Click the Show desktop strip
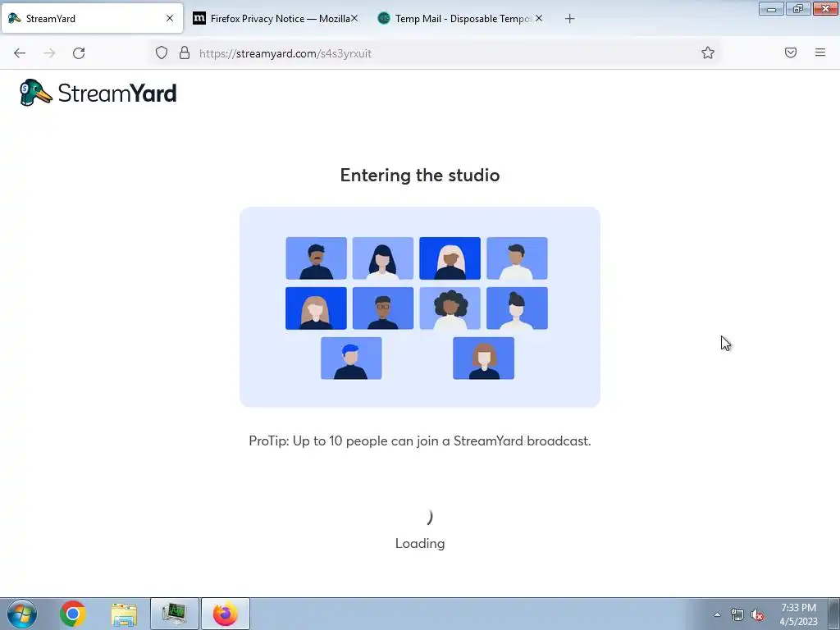 point(834,614)
